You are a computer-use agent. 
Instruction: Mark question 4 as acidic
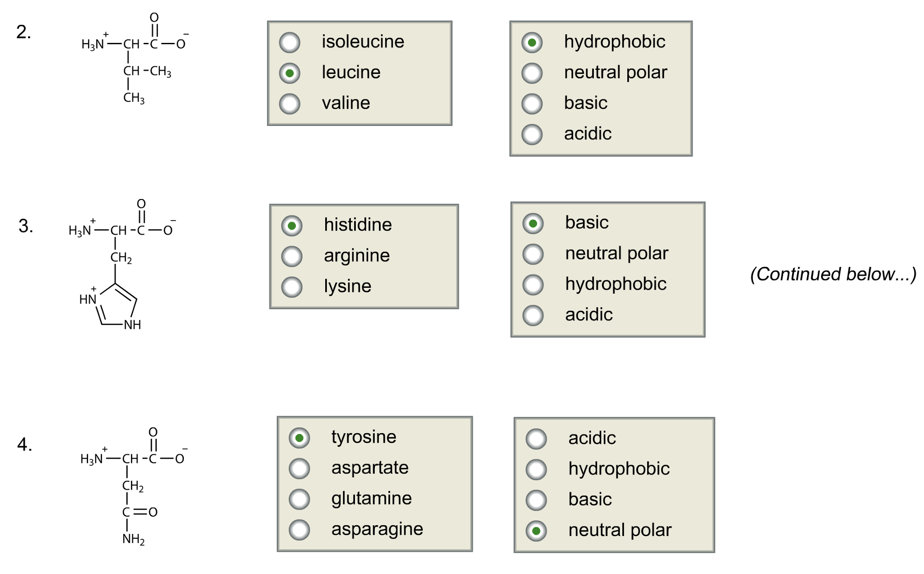coord(537,438)
